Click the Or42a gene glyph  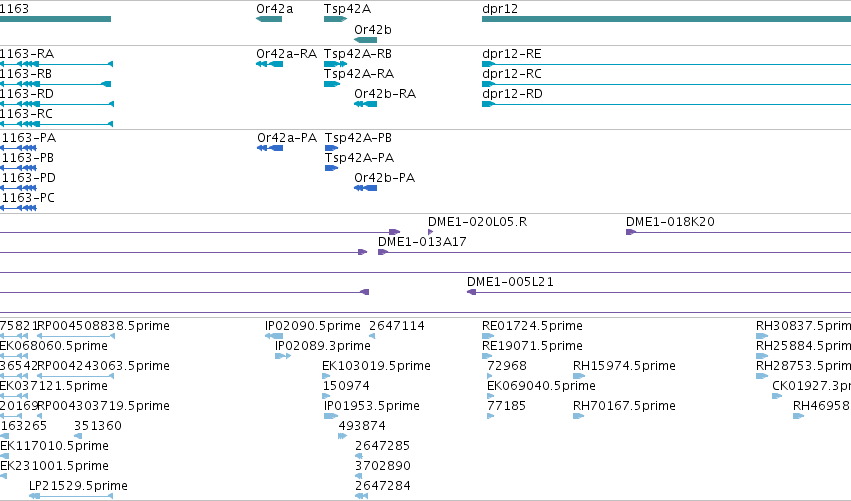[269, 19]
